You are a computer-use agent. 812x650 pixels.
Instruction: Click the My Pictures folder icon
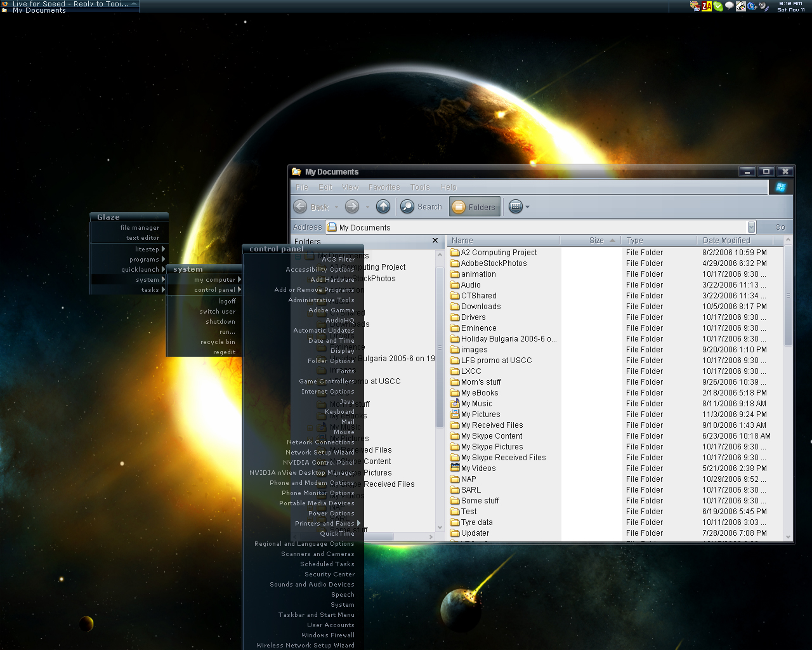pos(455,415)
